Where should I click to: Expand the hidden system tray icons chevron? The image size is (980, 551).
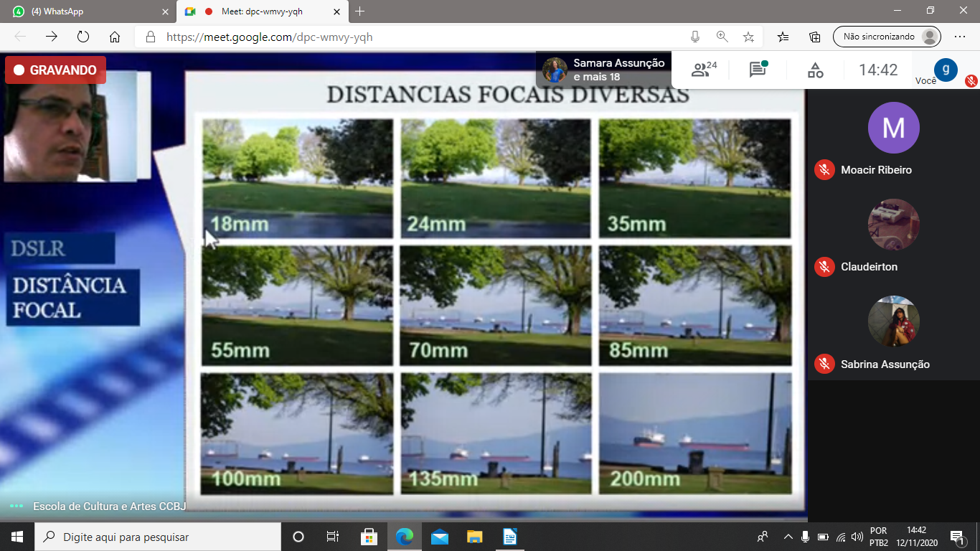pyautogui.click(x=788, y=537)
